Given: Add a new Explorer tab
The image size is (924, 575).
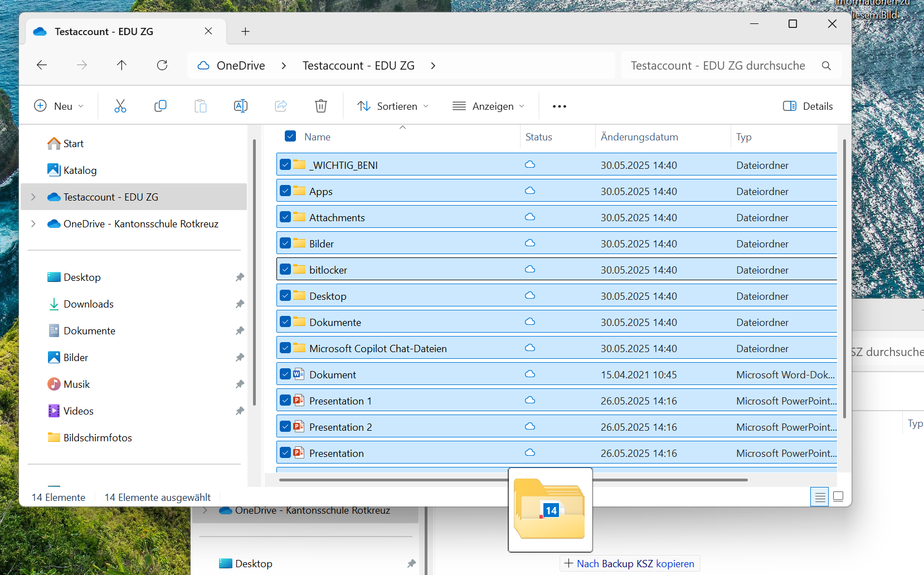Looking at the screenshot, I should (245, 32).
